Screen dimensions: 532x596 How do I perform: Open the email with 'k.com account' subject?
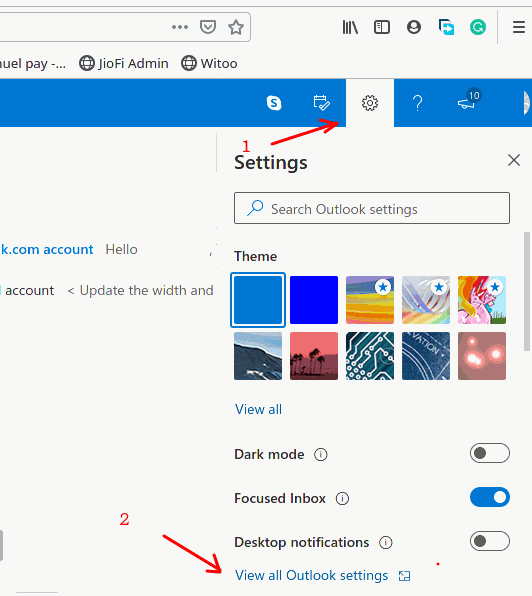pyautogui.click(x=68, y=249)
